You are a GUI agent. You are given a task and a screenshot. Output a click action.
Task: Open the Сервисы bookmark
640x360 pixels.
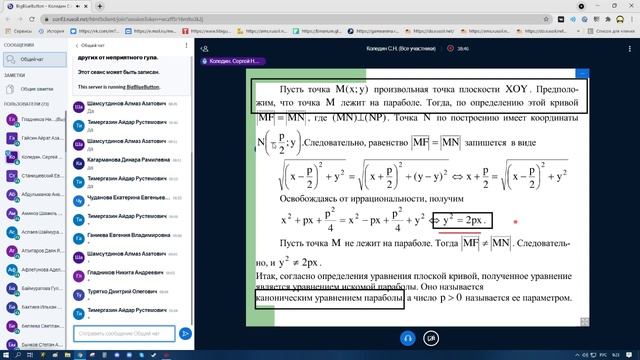(x=18, y=31)
